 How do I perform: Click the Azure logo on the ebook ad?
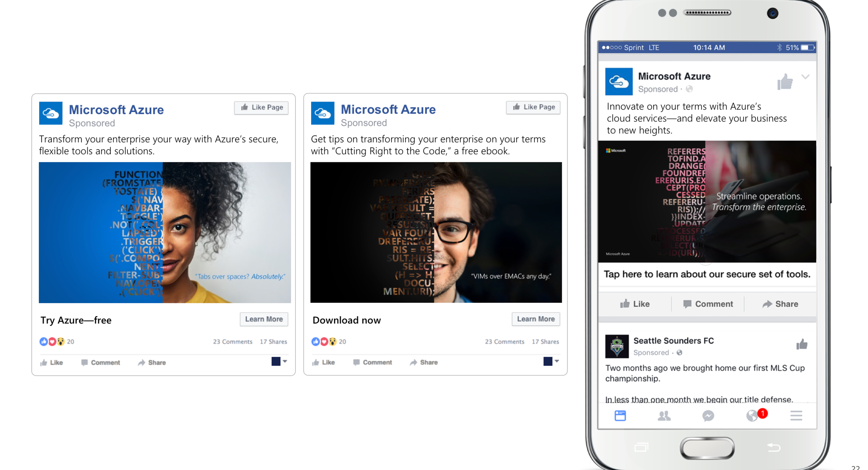tap(323, 113)
